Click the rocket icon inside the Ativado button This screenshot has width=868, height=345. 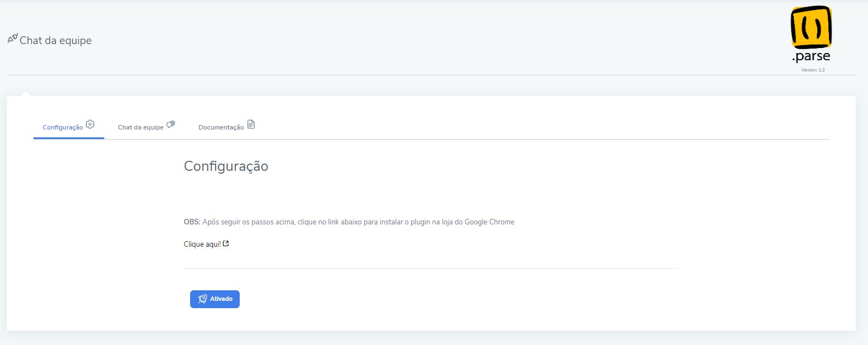(203, 299)
